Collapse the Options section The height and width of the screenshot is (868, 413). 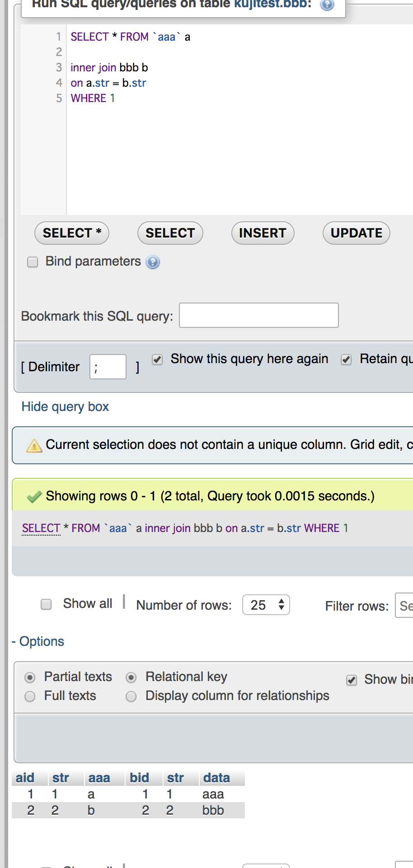(38, 641)
